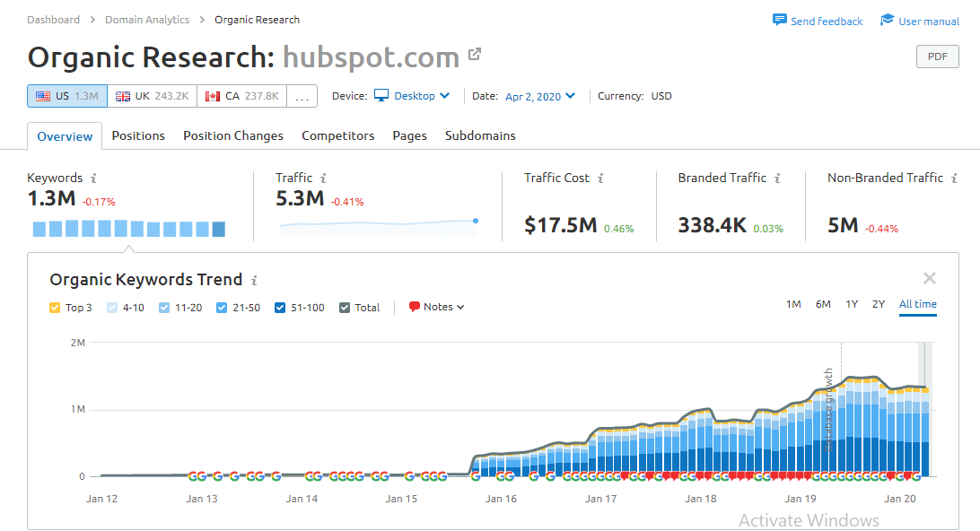Expand the Notes dropdown
The image size is (980, 531).
[437, 307]
